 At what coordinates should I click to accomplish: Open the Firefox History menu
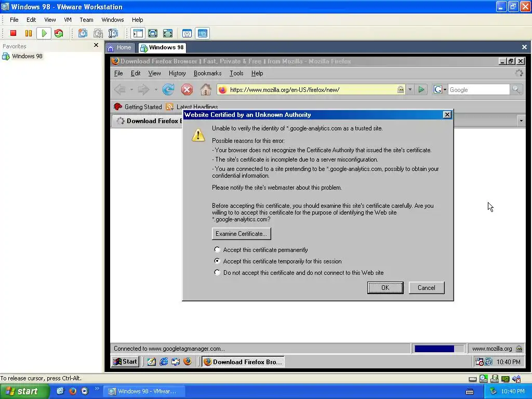pos(177,73)
